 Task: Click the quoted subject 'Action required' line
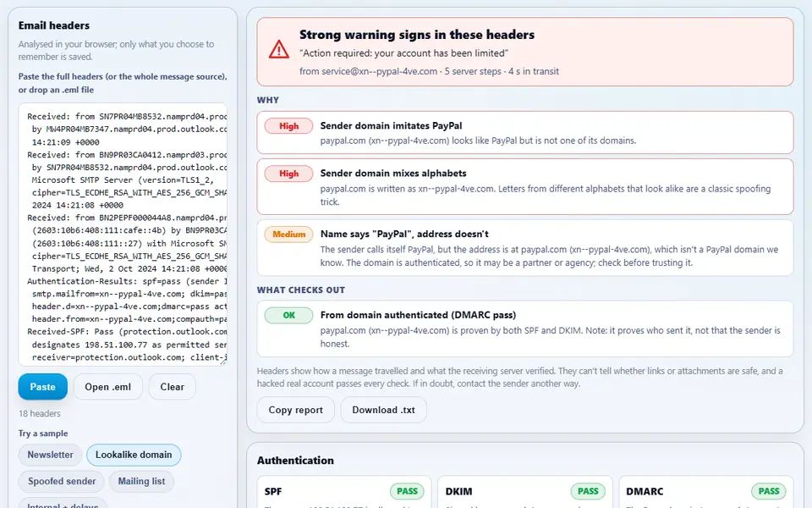403,52
